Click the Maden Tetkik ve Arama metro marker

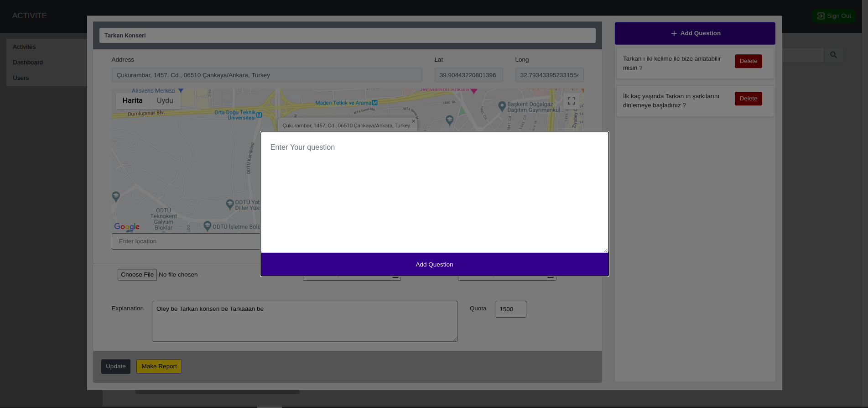375,103
